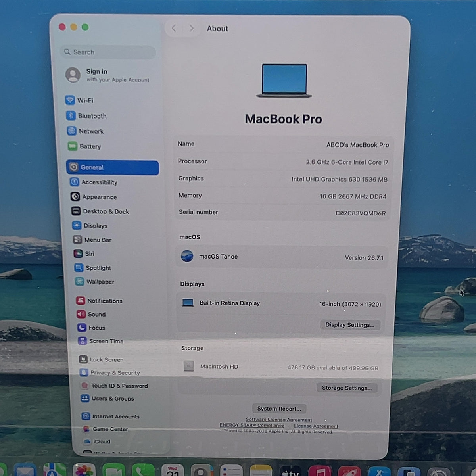Open Calendar from the Dock
476x476 pixels.
[x=173, y=470]
